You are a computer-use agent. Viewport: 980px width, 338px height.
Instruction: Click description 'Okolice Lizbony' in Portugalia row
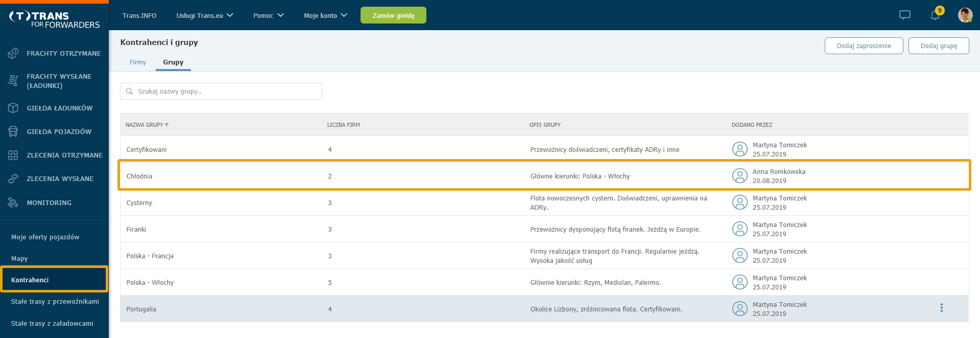(x=606, y=309)
